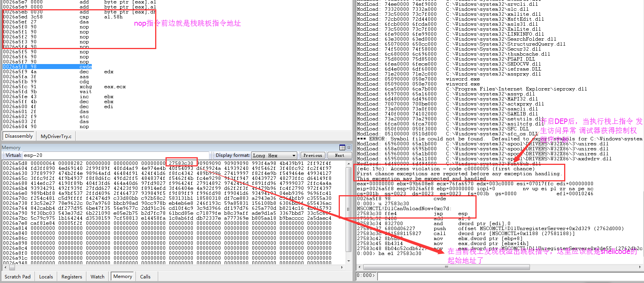Select the Disassembly tab
This screenshot has height=283, width=644.
click(19, 136)
